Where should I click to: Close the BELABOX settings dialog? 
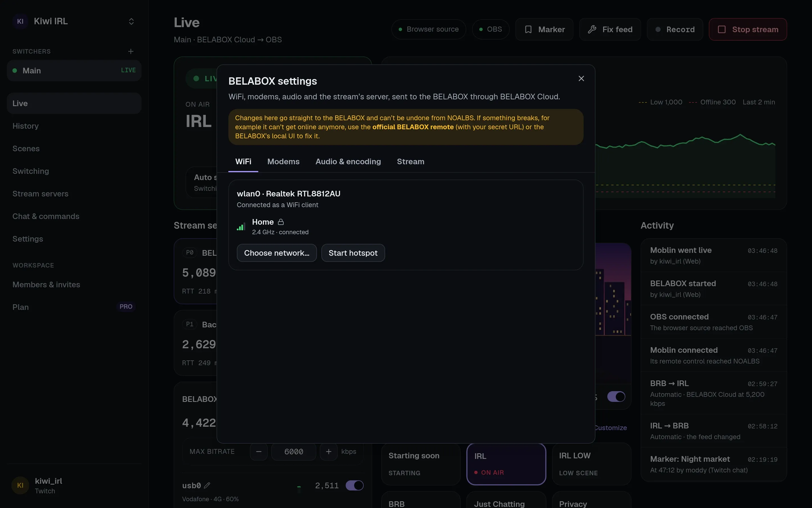pyautogui.click(x=581, y=79)
